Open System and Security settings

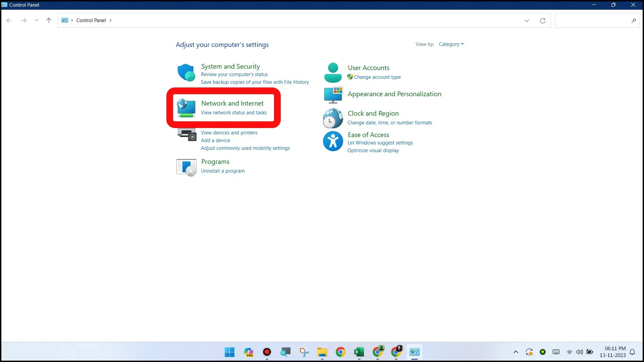230,66
